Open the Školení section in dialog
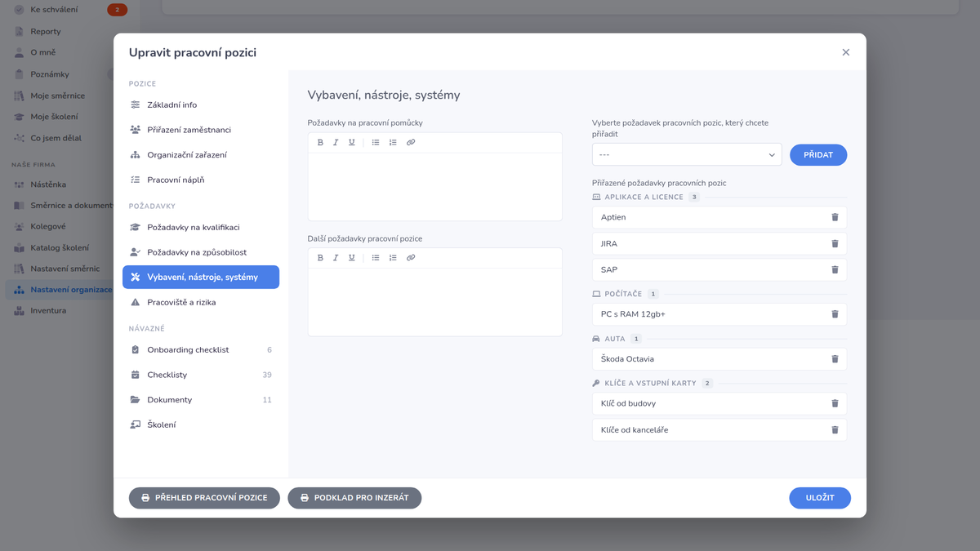This screenshot has width=980, height=551. 201,424
